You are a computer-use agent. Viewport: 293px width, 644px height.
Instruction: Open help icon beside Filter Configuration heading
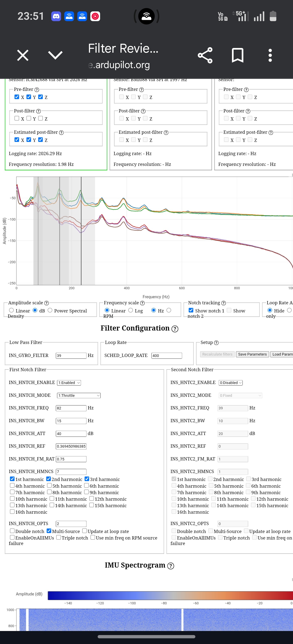pos(175,329)
